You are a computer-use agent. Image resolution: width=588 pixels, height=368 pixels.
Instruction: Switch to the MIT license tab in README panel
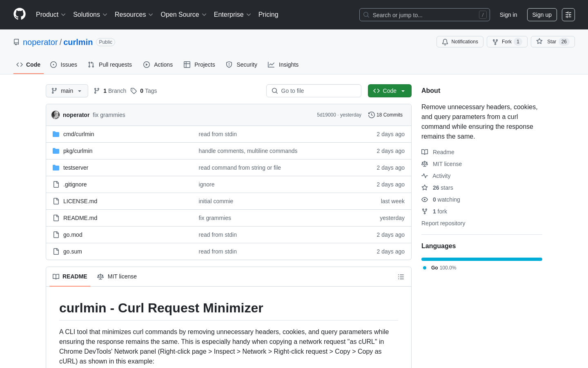click(x=117, y=277)
